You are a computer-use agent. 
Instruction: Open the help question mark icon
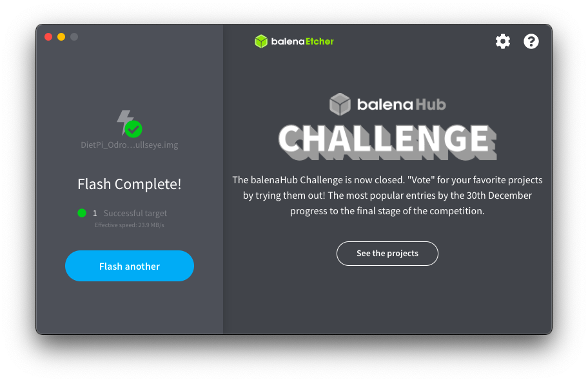(x=531, y=41)
